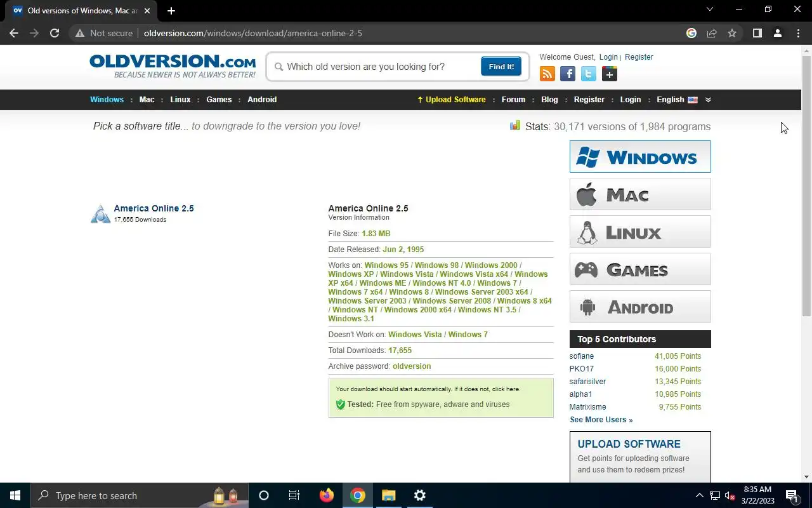
Task: Open a new browser tab
Action: click(171, 11)
